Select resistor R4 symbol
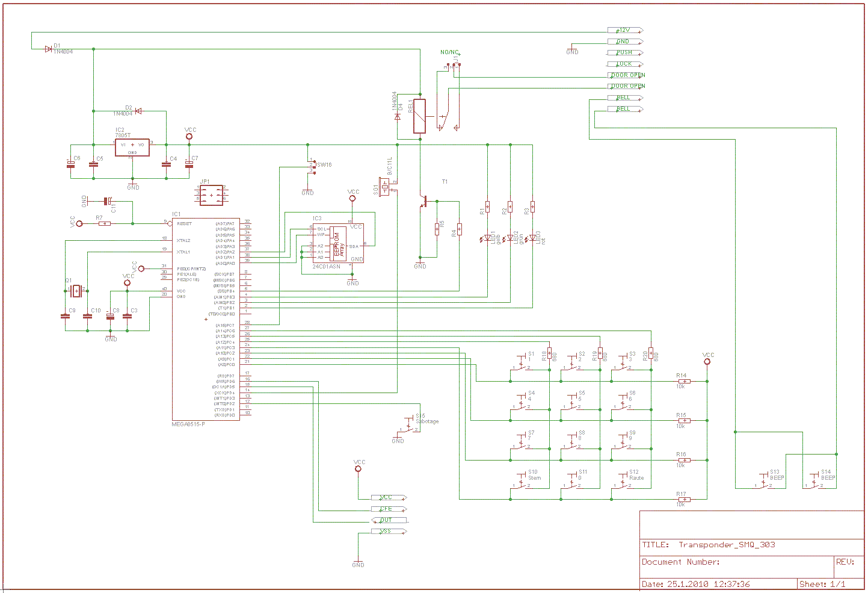868x593 pixels. pos(460,229)
